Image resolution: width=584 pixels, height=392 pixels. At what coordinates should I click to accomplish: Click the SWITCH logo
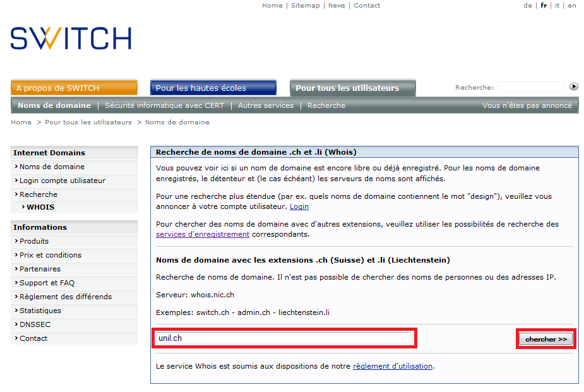pos(71,38)
